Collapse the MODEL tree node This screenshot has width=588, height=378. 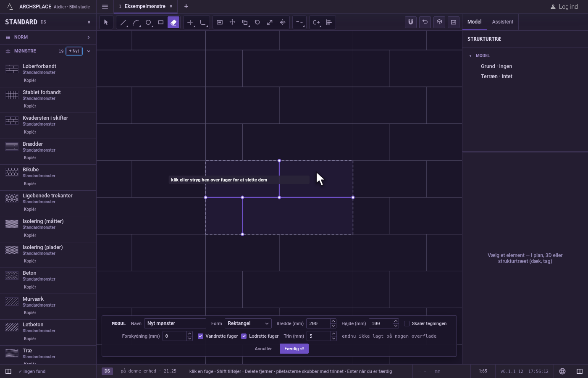click(x=470, y=56)
